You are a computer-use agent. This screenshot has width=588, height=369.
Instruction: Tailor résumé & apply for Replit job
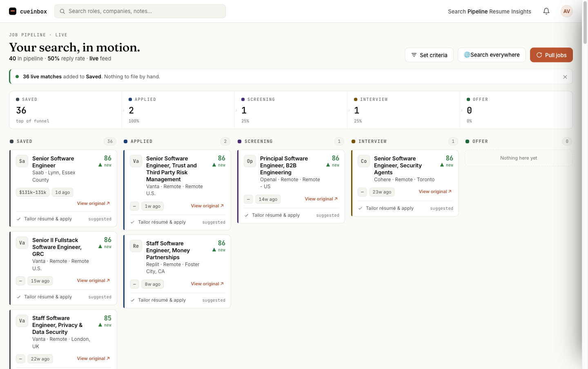[x=178, y=300]
